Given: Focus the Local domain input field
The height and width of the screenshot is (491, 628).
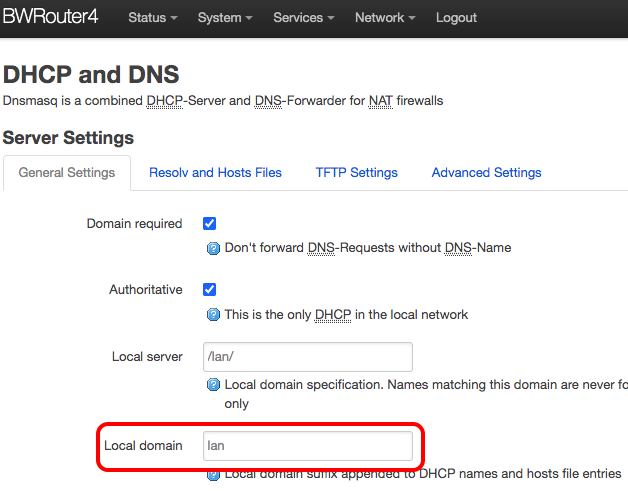Looking at the screenshot, I should (308, 446).
